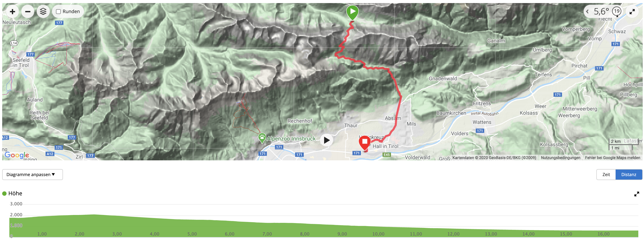Open Nutzungsbedingungen link
644x239 pixels.
click(560, 158)
